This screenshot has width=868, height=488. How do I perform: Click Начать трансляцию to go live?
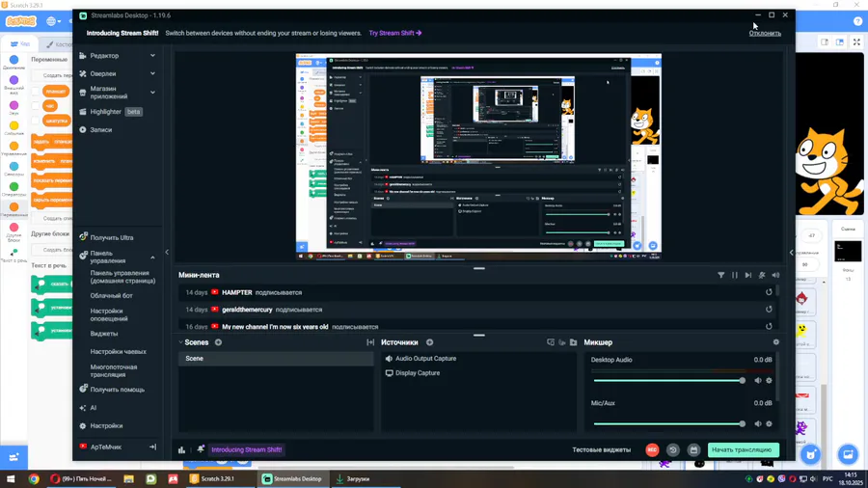pyautogui.click(x=743, y=449)
